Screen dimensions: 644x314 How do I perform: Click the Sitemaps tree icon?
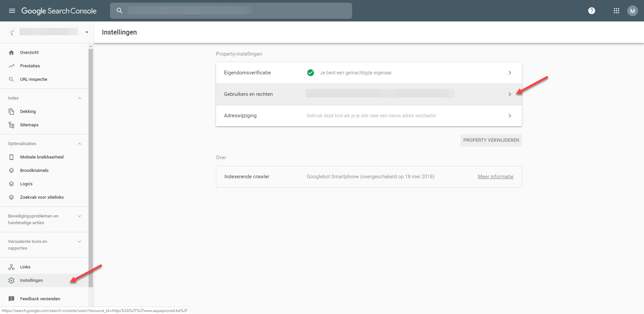(x=11, y=125)
